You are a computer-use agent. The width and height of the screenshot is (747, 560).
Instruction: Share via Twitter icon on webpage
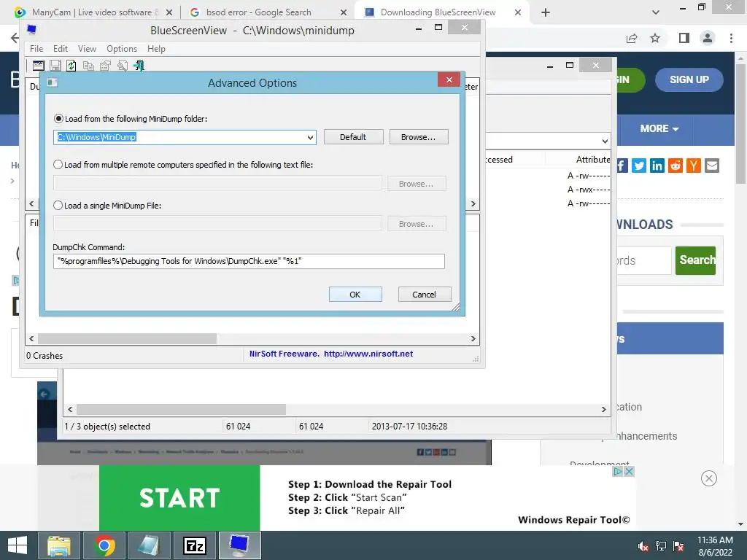[x=639, y=166]
